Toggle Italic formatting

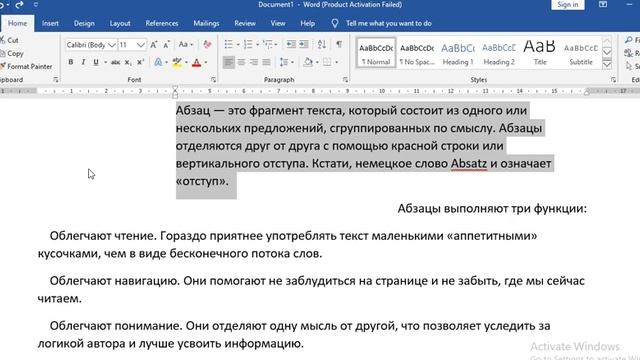coord(83,62)
